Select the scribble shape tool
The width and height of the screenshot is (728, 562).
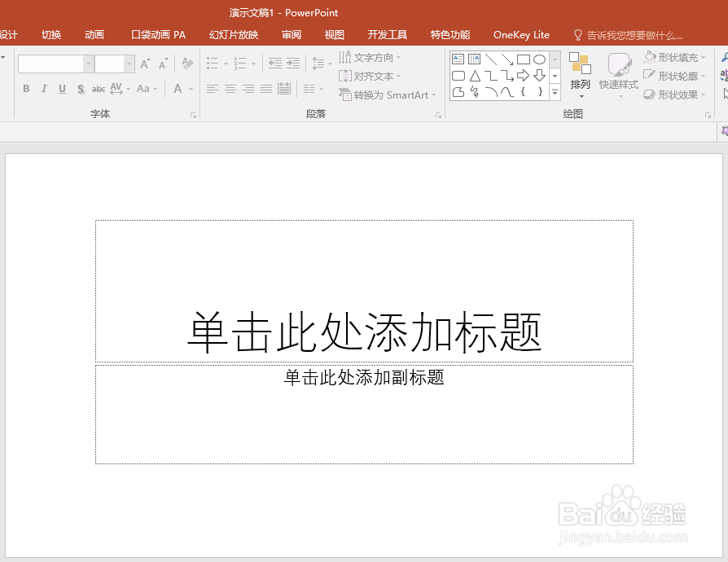475,91
